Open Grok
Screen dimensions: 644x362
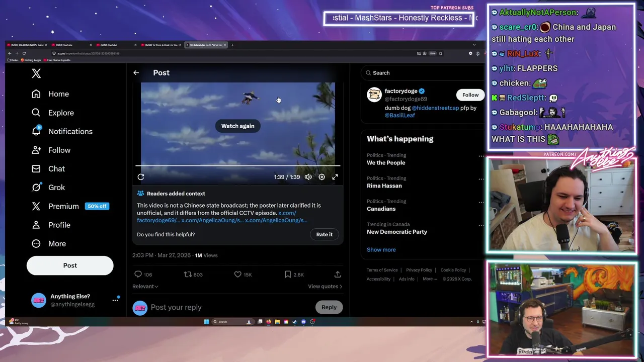coord(48,187)
